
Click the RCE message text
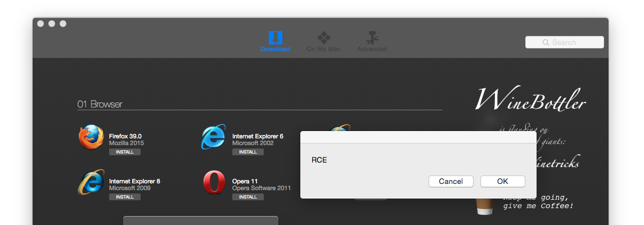(319, 160)
